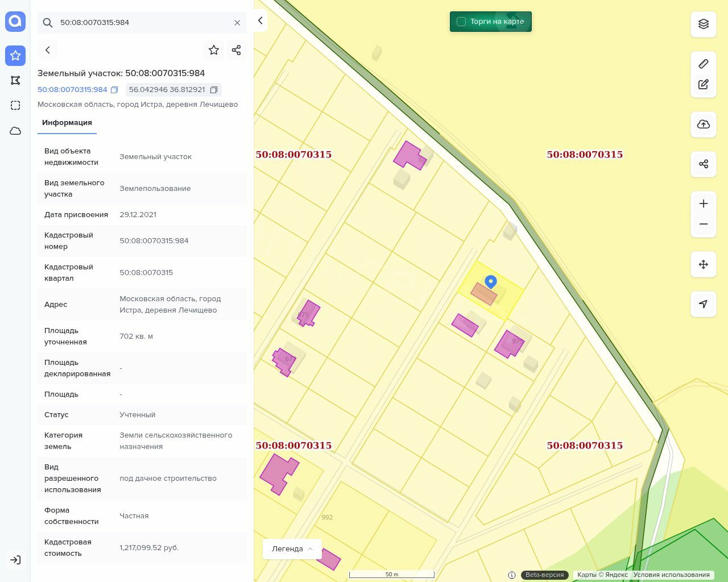
Task: Open the map layers panel
Action: tap(704, 24)
